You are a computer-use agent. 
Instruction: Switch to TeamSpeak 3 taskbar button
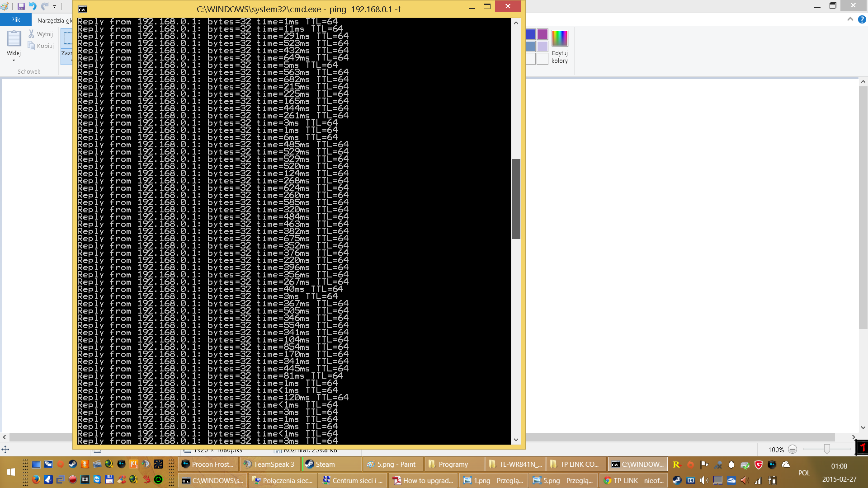[269, 464]
